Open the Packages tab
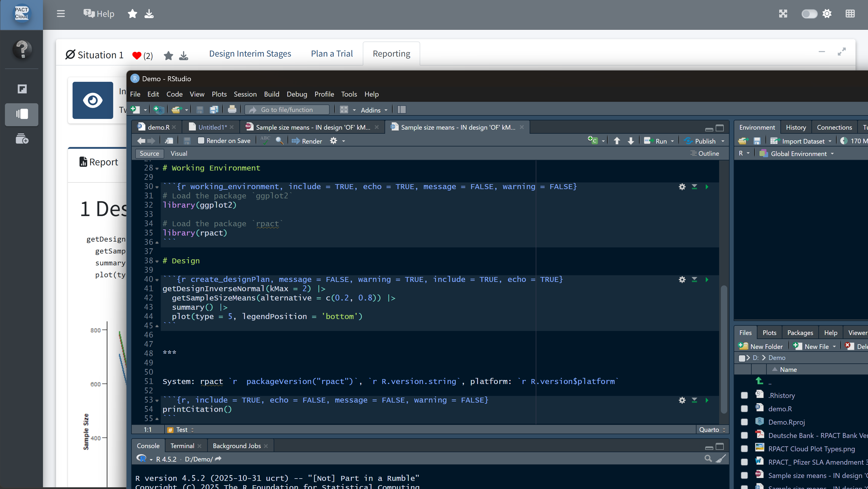The height and width of the screenshot is (489, 868). coord(800,333)
